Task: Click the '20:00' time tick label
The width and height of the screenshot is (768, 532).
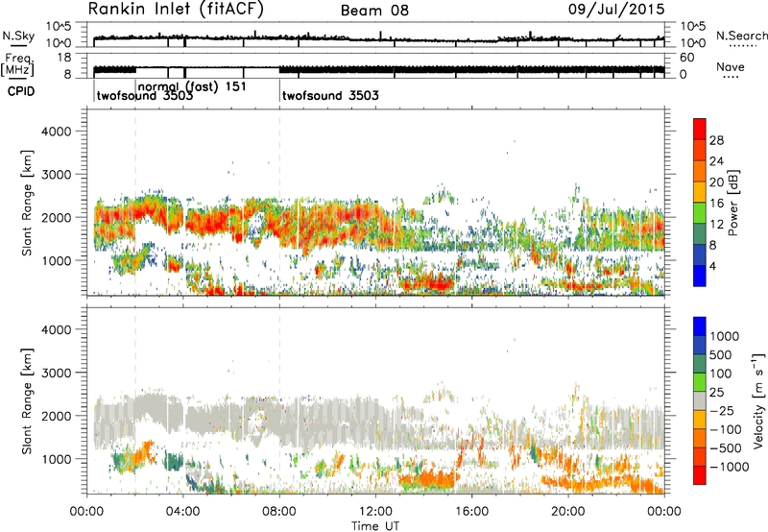Action: 568,512
